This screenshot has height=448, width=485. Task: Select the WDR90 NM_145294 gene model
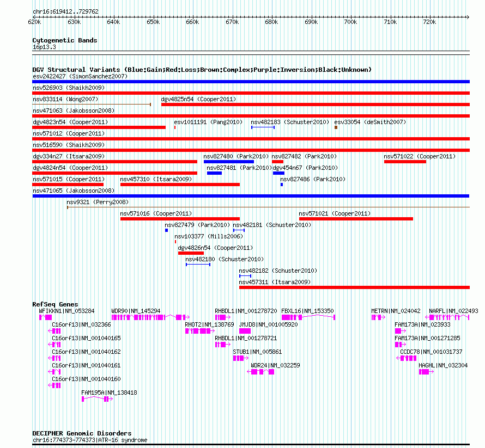tap(150, 317)
